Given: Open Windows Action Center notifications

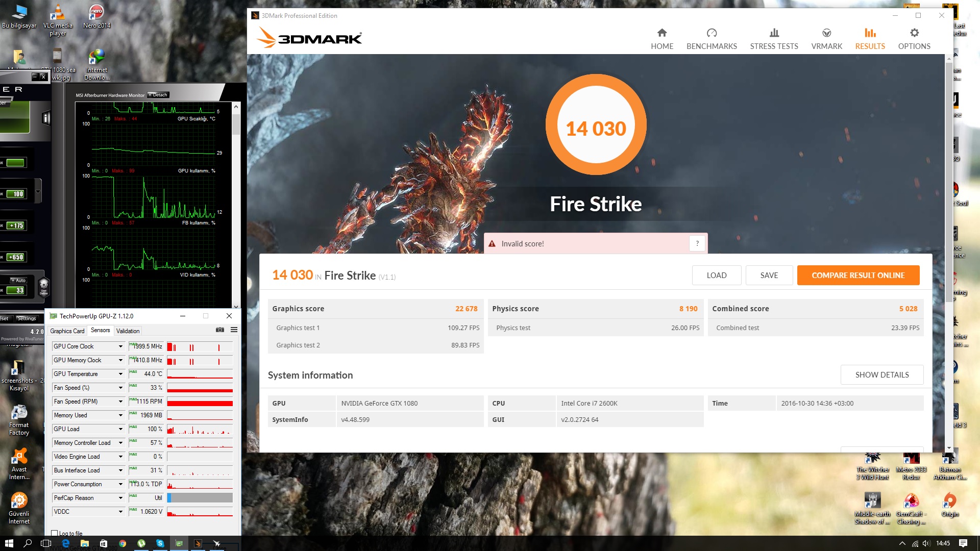Looking at the screenshot, I should tap(963, 543).
